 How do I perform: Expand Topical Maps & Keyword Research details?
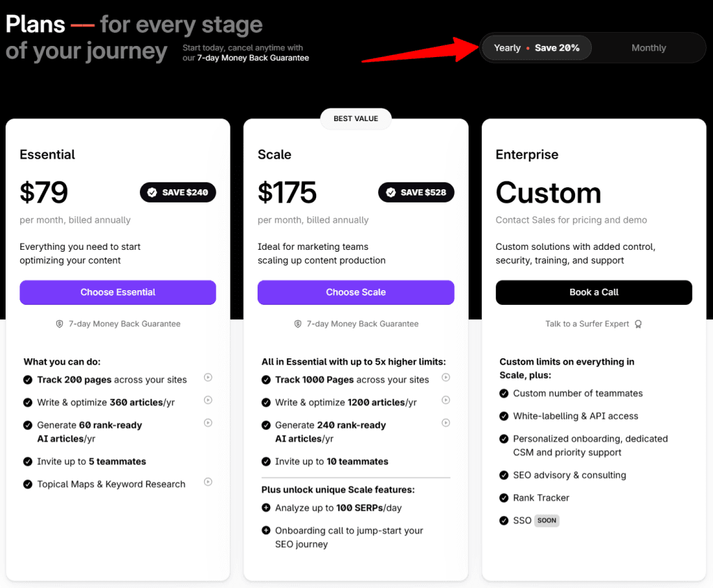coord(207,482)
